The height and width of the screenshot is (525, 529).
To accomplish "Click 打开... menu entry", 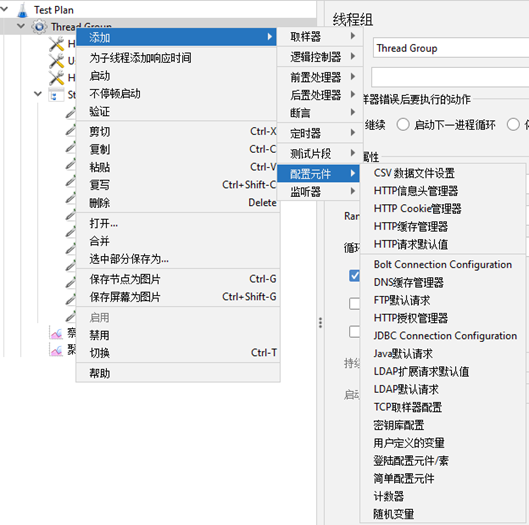I will click(x=178, y=223).
